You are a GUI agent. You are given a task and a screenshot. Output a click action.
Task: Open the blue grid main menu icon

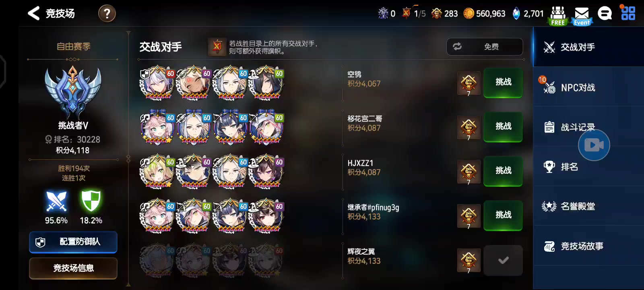click(628, 13)
